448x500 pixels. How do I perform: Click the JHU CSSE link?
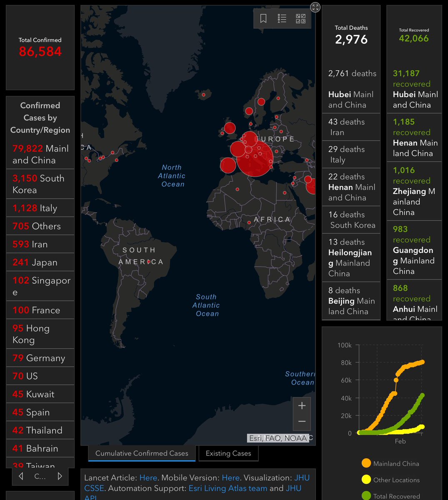(94, 488)
